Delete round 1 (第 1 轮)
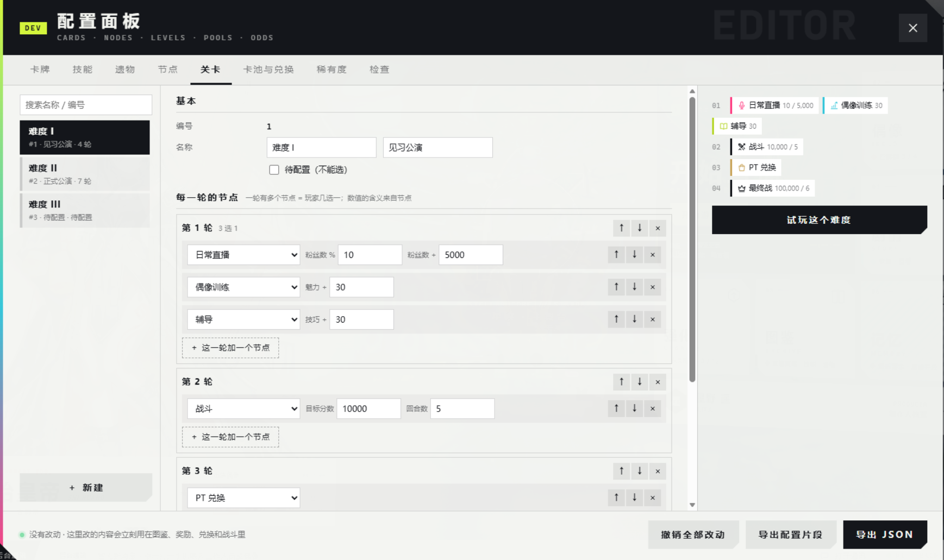The image size is (944, 560). coord(658,228)
